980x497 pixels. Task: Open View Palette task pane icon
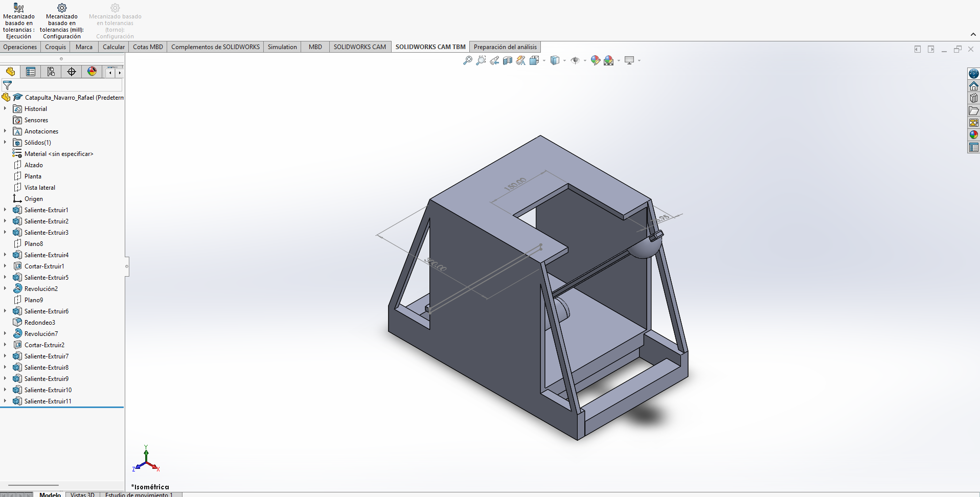coord(973,123)
